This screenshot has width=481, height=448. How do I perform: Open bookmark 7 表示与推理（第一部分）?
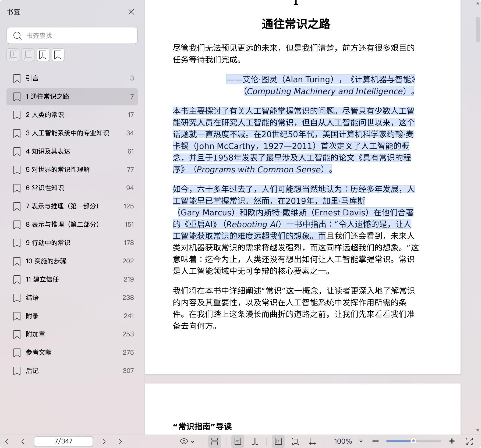tap(72, 206)
